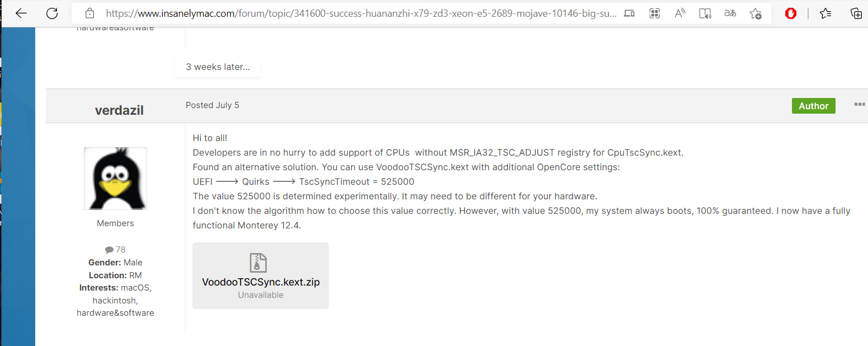Open the QR code generator icon
This screenshot has height=346, width=868.
click(x=654, y=13)
